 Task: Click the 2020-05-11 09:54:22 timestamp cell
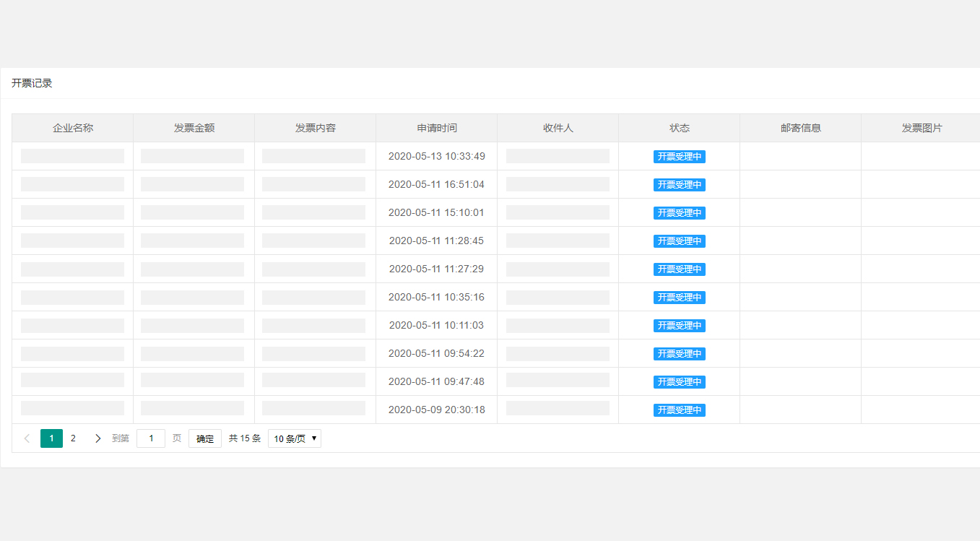tap(437, 353)
